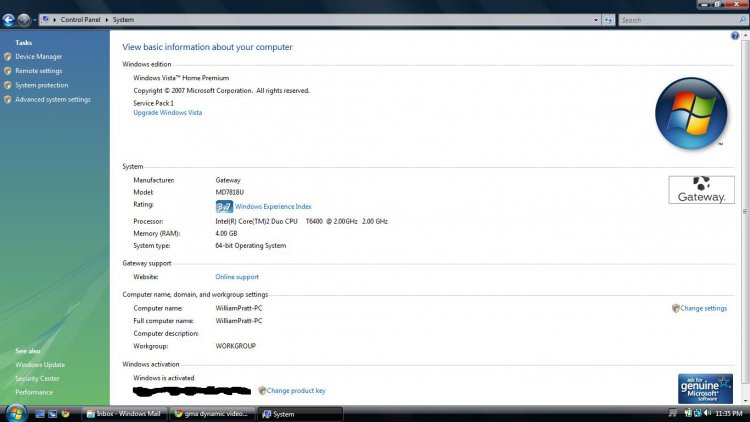Click the vertical scrollbar down arrow
The height and width of the screenshot is (422, 750).
(746, 401)
